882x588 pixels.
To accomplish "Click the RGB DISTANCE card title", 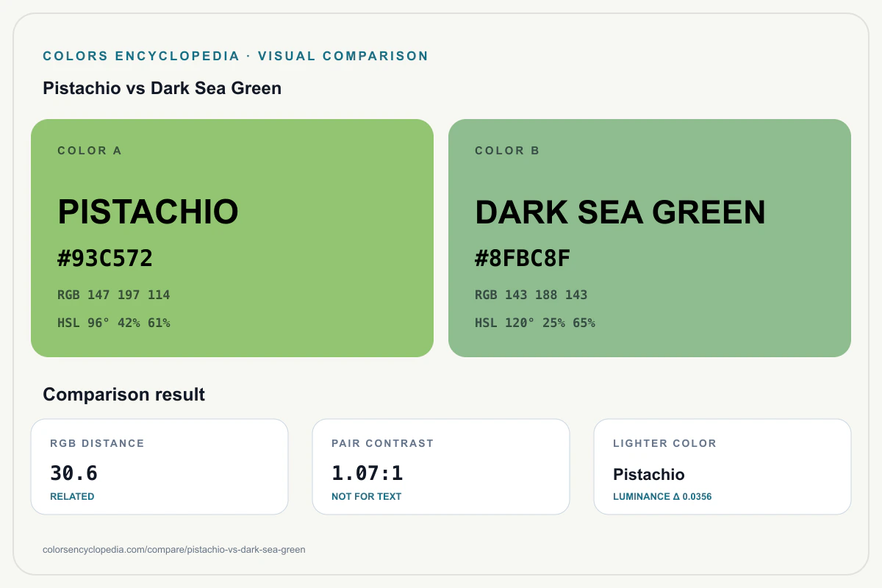I will (x=97, y=443).
